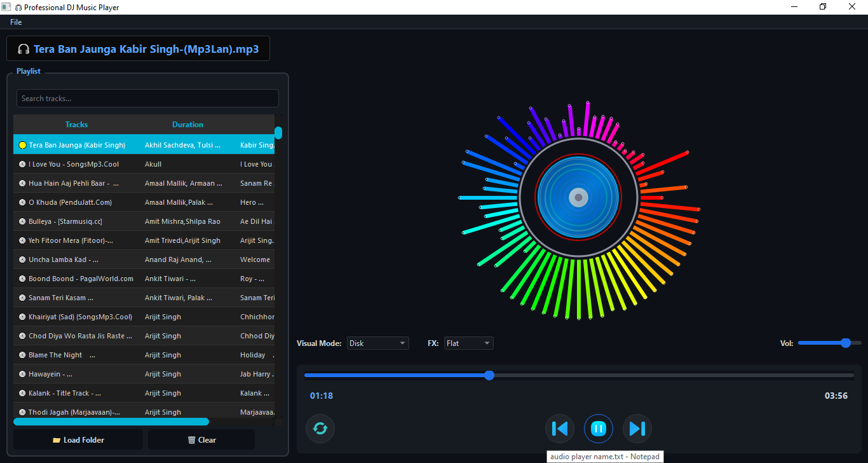Click the total duration "03:56"

coord(836,396)
